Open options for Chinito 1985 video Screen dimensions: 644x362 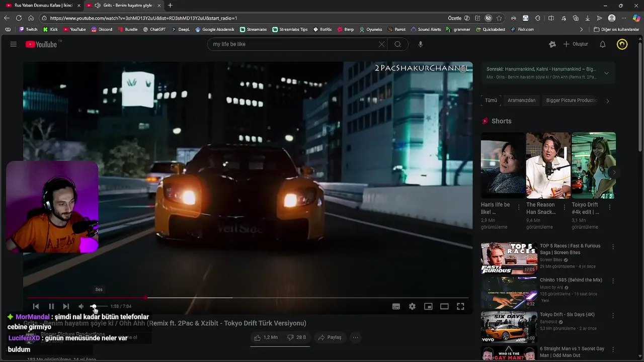click(x=613, y=281)
